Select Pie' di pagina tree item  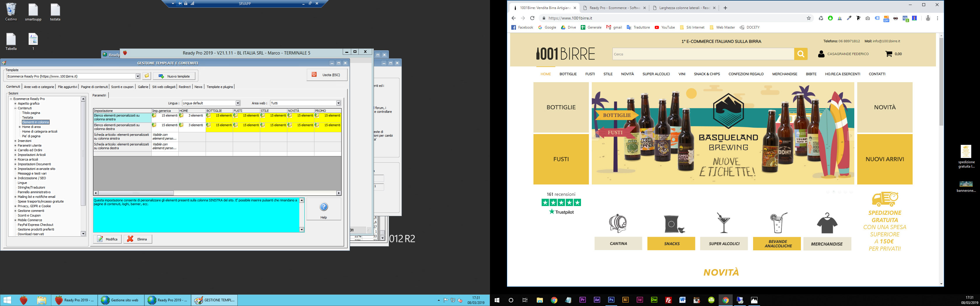pos(31,136)
